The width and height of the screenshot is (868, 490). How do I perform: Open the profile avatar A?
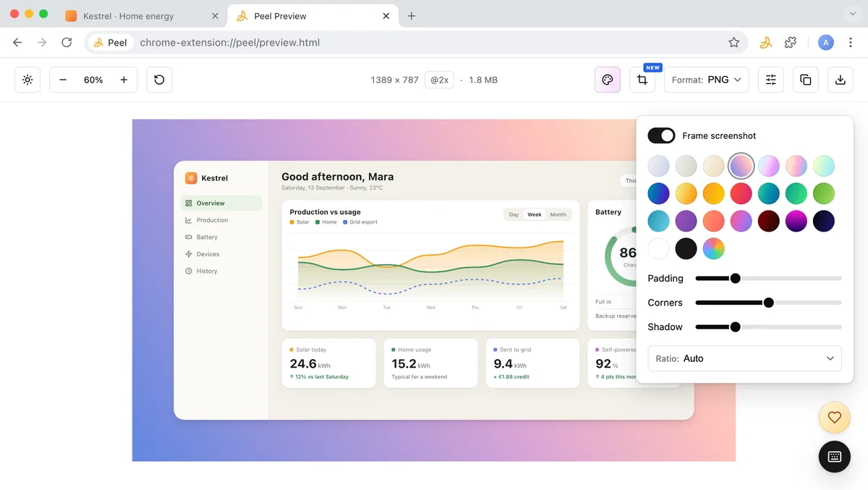pyautogui.click(x=825, y=43)
